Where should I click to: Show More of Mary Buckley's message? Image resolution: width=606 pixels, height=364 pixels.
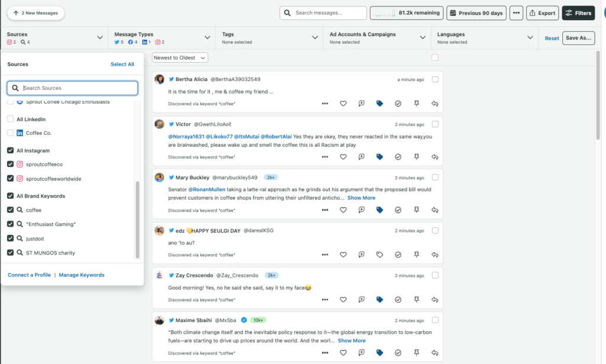tap(361, 198)
